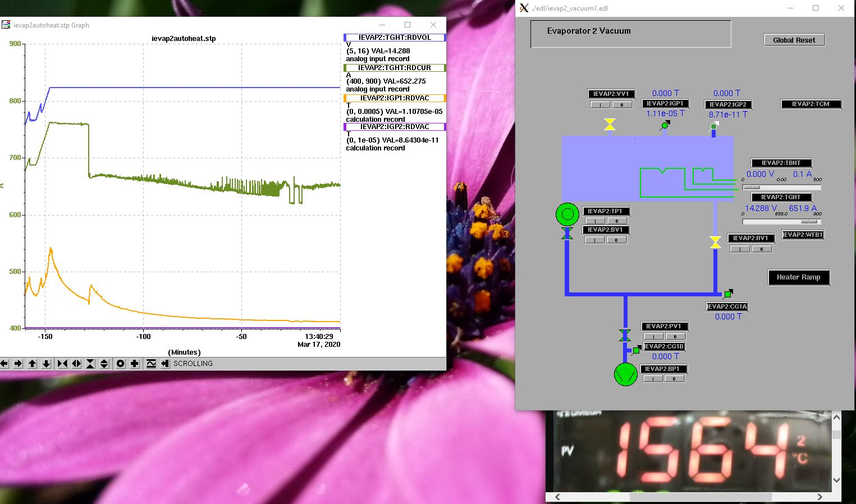
Task: Adjust the TBHT heater current slider
Action: [781, 187]
